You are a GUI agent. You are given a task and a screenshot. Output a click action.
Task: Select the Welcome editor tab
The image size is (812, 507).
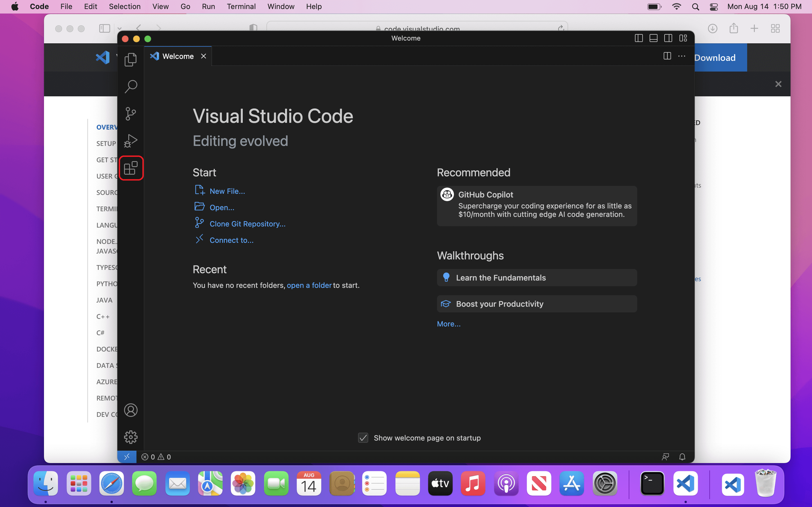(x=178, y=56)
